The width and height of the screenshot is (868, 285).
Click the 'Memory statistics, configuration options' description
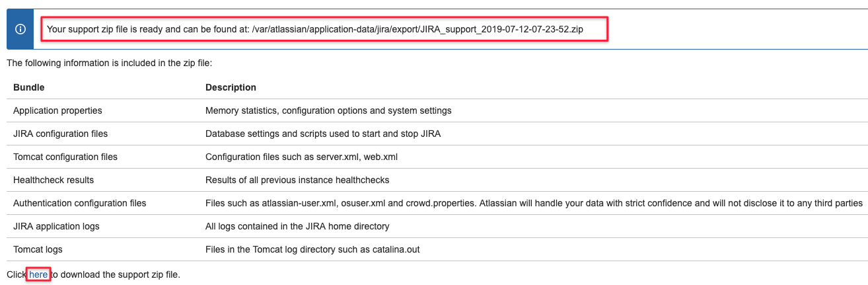(x=328, y=110)
